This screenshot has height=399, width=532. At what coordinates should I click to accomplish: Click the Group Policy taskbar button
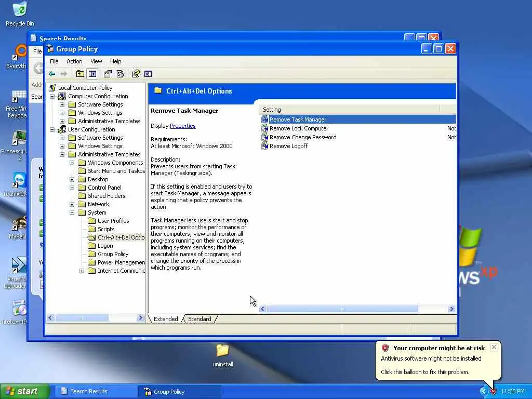point(180,392)
